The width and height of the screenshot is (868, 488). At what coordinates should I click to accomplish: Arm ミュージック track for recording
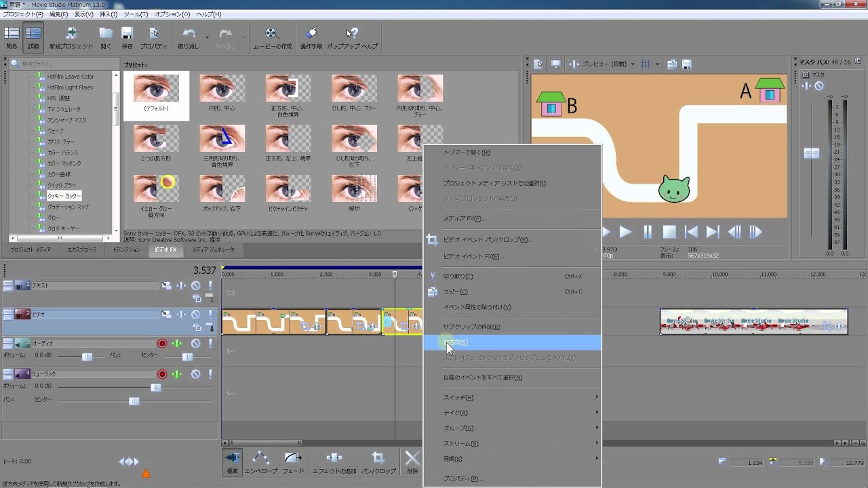(x=162, y=374)
